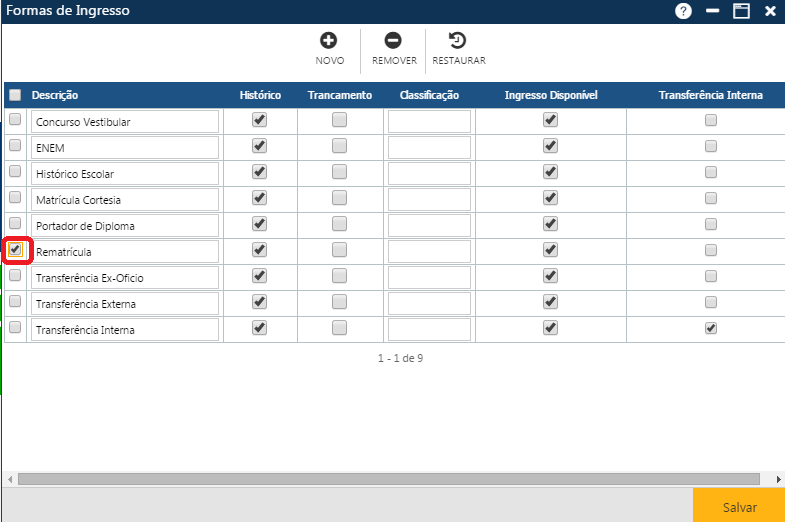This screenshot has width=785, height=522.
Task: Close the Formas de Ingresso dialog
Action: click(x=770, y=11)
